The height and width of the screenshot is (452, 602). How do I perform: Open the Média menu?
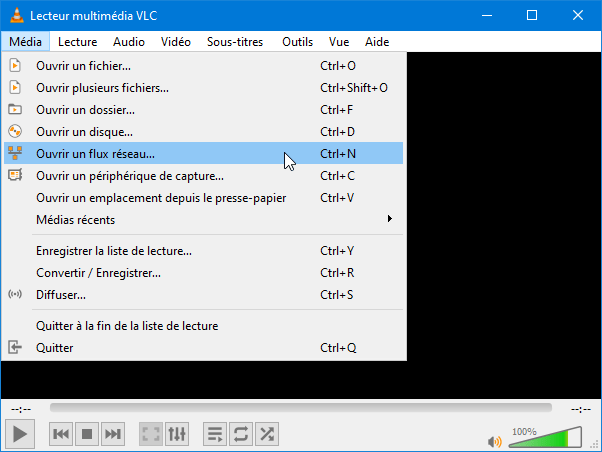point(25,41)
